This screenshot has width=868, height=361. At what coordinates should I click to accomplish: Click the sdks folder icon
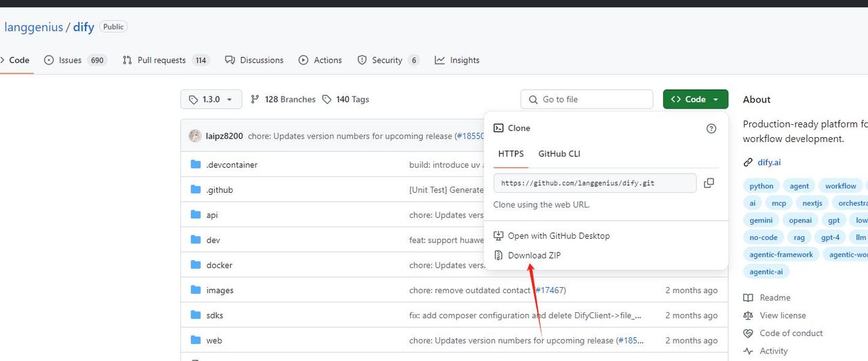(196, 315)
